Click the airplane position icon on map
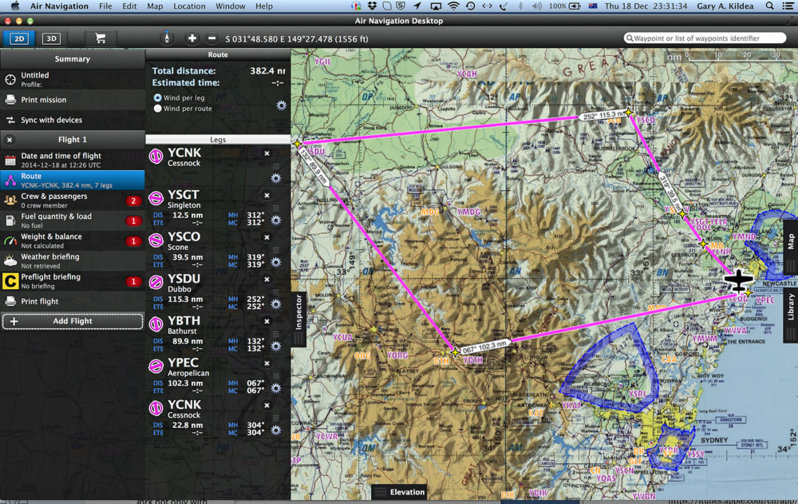The height and width of the screenshot is (504, 798). coord(739,281)
